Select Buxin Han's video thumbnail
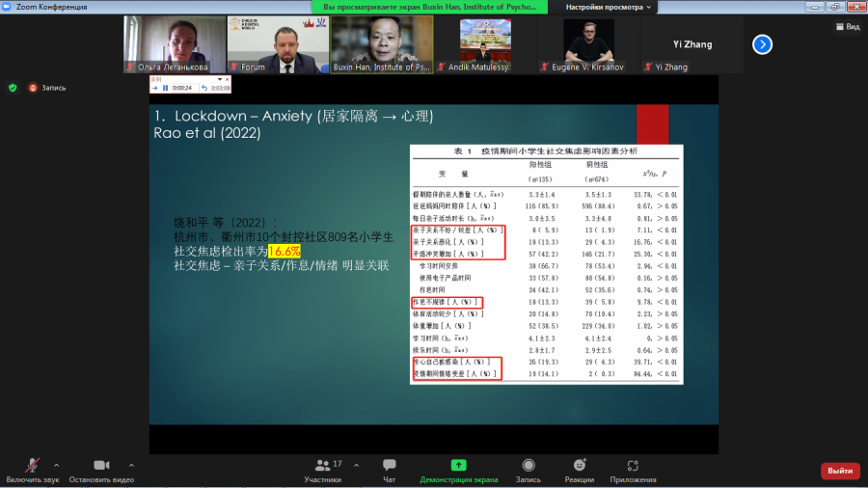 (382, 44)
